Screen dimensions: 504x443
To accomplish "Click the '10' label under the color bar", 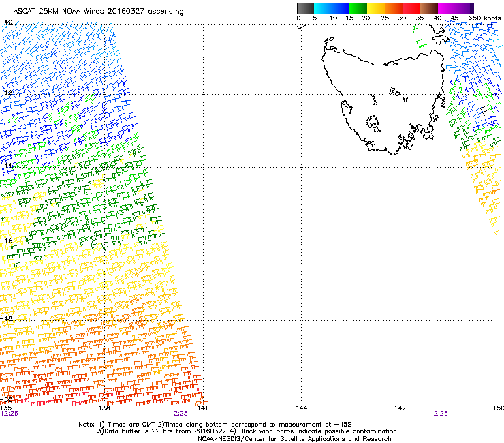I will (333, 18).
